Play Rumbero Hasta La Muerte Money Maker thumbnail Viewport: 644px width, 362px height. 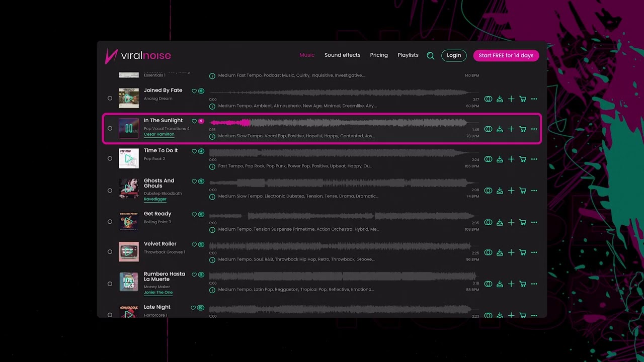[x=129, y=282]
